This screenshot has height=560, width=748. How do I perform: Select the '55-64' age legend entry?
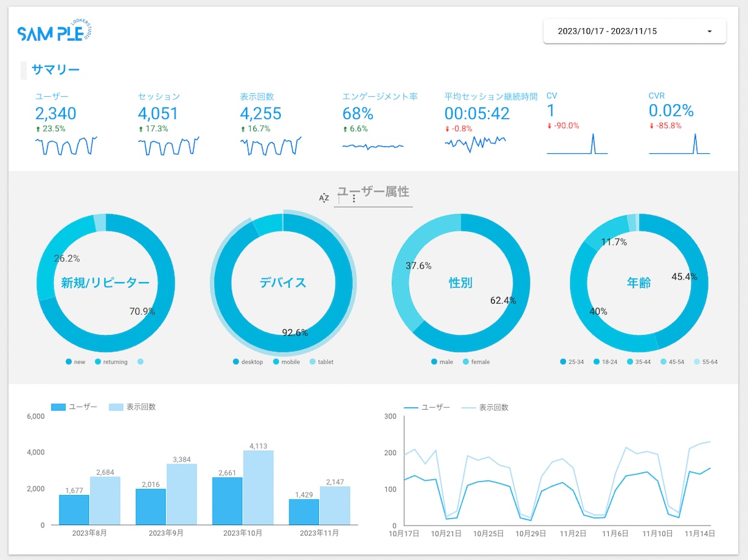[x=705, y=362]
